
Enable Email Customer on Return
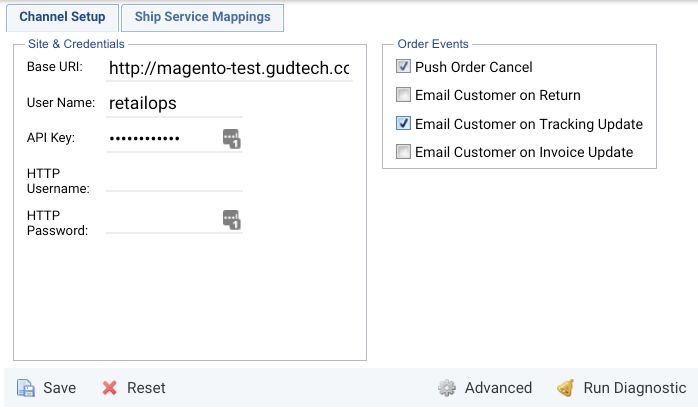pyautogui.click(x=403, y=95)
